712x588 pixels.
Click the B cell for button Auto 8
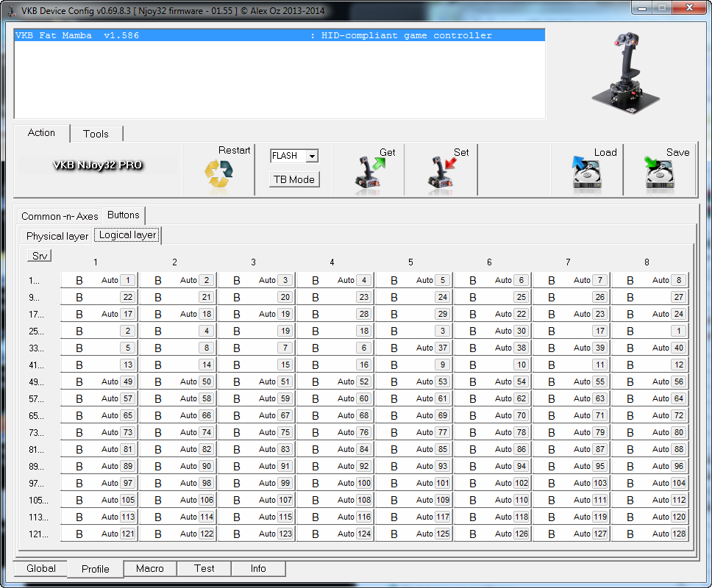[x=630, y=280]
